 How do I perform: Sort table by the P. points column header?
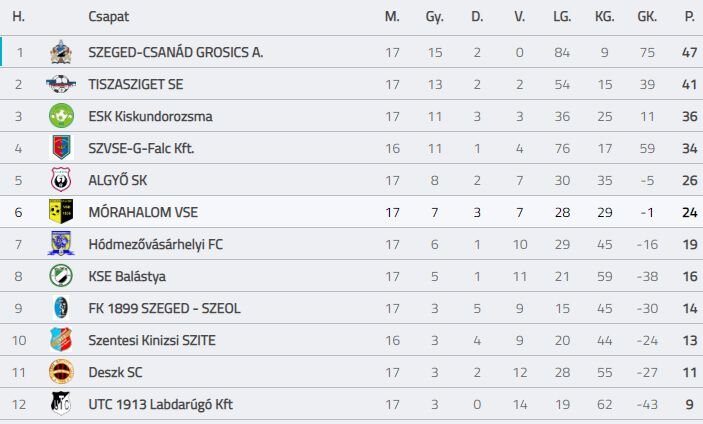pos(689,17)
